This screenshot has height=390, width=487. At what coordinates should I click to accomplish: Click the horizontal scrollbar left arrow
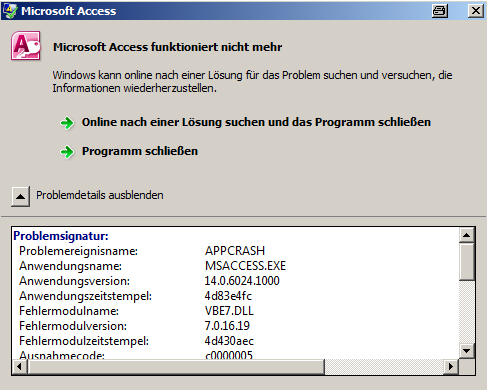(20, 366)
